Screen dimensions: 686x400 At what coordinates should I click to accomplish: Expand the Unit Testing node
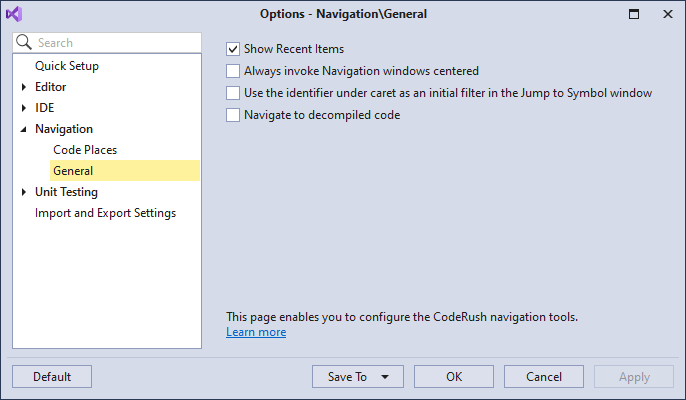(24, 192)
